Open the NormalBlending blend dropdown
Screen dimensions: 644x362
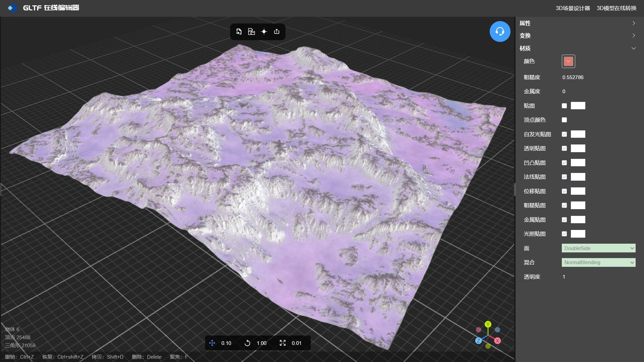[598, 262]
